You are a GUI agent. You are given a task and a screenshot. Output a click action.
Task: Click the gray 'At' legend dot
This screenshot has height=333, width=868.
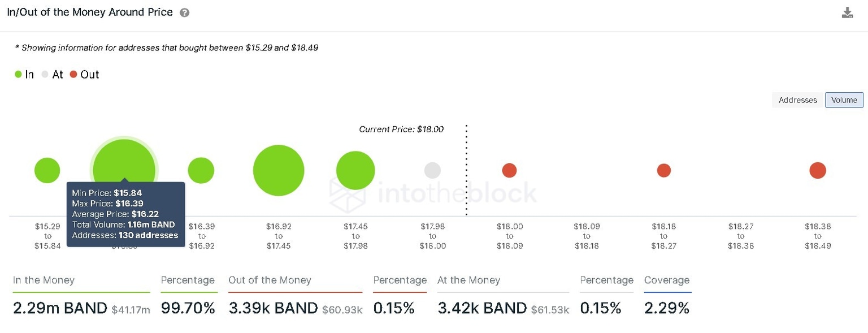(44, 74)
